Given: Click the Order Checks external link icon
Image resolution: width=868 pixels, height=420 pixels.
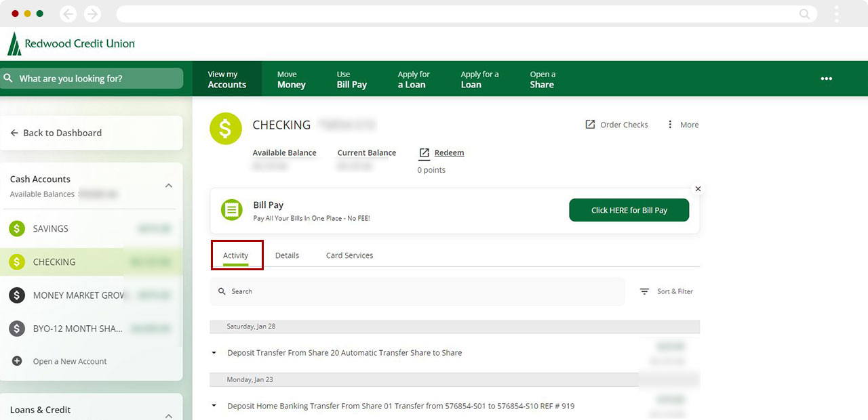Looking at the screenshot, I should click(x=590, y=125).
